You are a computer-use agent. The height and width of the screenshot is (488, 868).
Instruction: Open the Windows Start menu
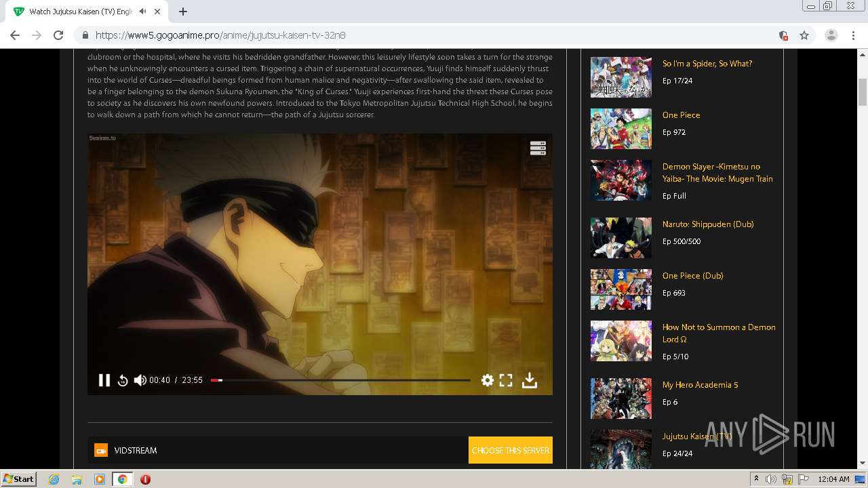point(18,479)
